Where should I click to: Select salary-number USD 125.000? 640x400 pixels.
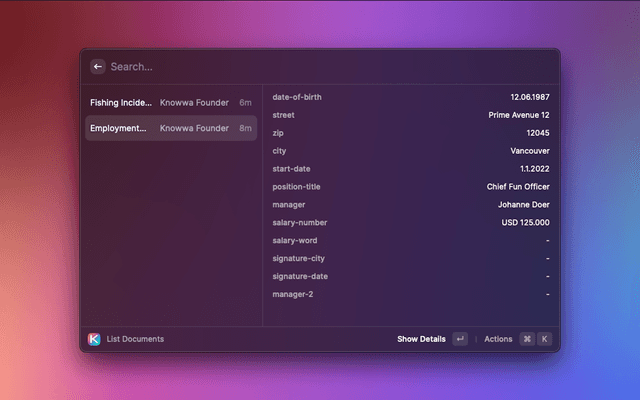(x=525, y=223)
